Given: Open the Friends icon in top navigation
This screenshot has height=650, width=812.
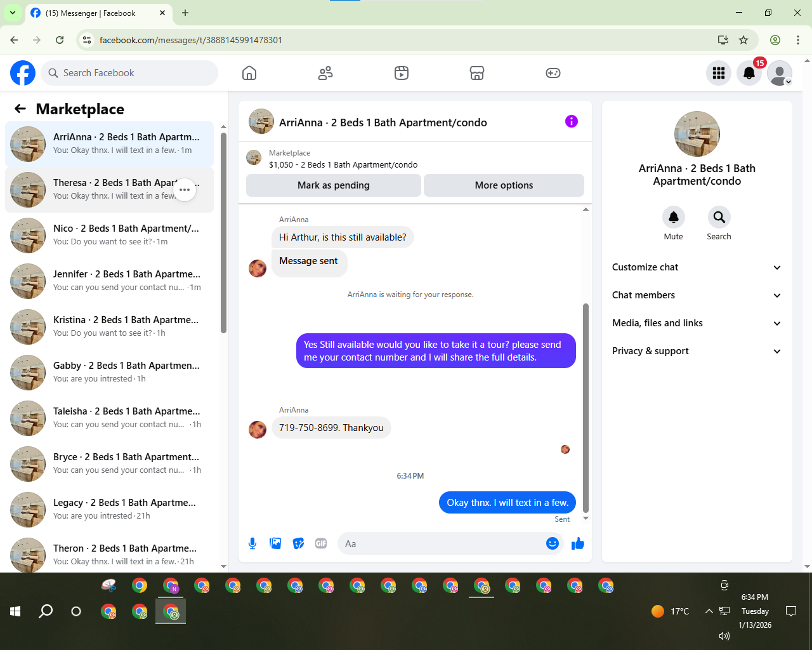Looking at the screenshot, I should 325,73.
